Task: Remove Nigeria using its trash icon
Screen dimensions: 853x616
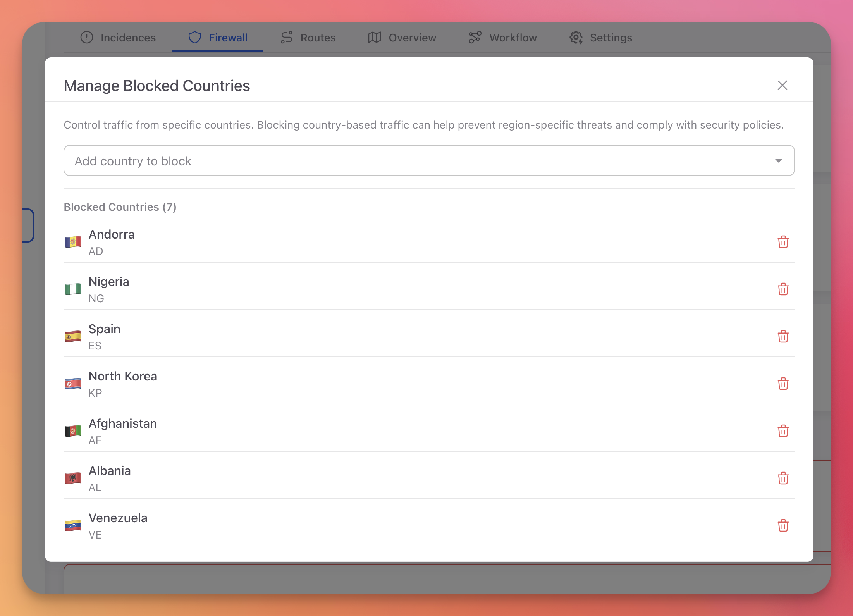Action: click(x=783, y=289)
